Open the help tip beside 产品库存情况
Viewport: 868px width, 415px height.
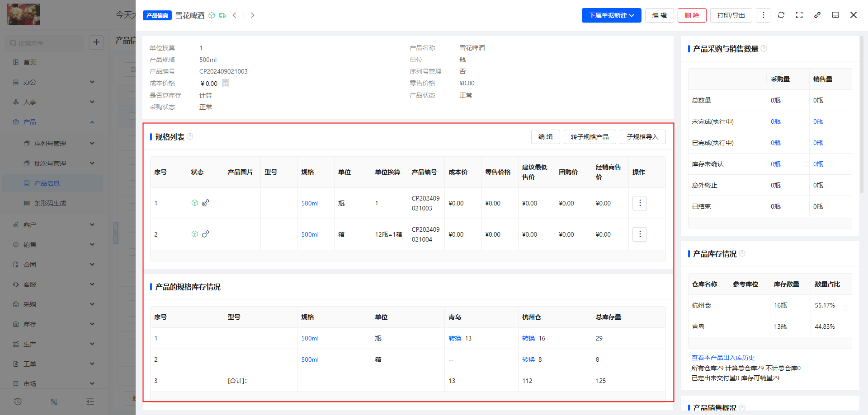742,253
